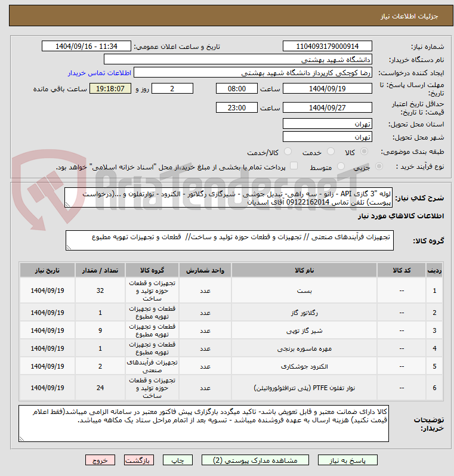Click the quantity 9 in شیر گاز توپی row

100,330
